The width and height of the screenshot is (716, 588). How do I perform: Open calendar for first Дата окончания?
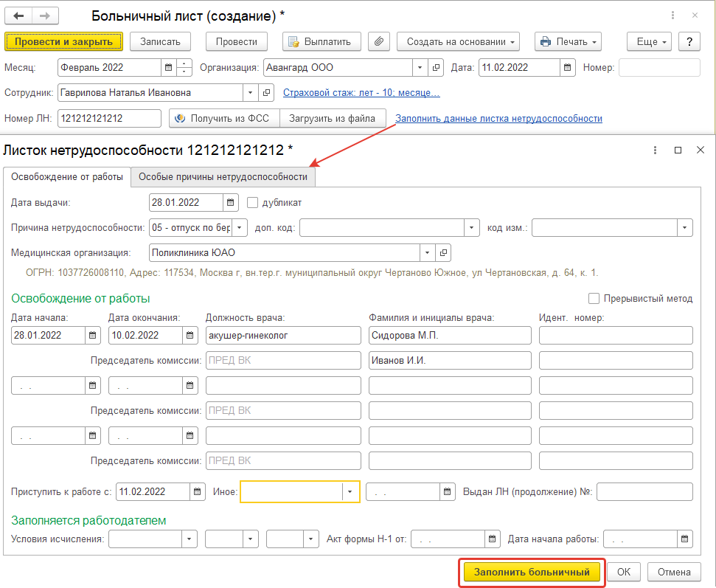(190, 336)
